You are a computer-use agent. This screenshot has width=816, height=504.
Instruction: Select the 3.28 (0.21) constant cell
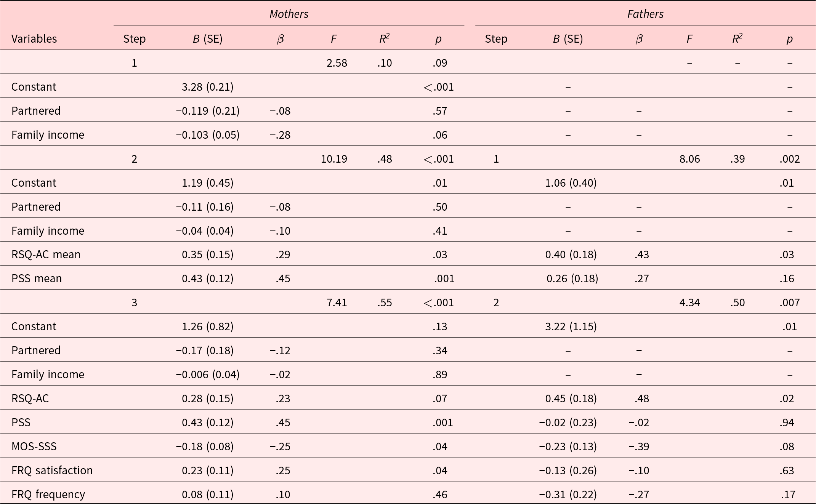pos(208,87)
